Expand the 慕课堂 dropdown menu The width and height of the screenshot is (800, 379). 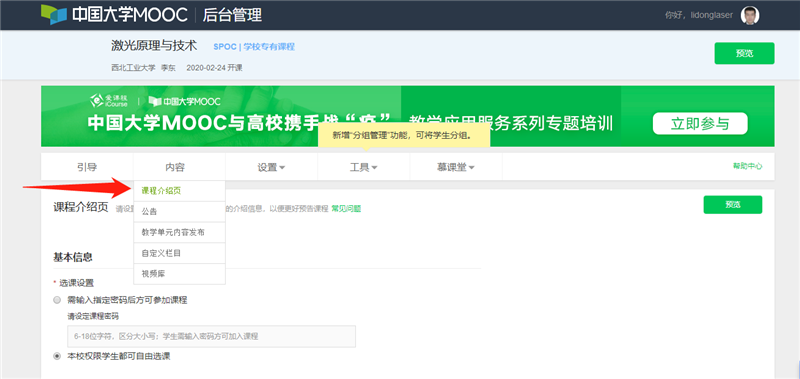click(x=456, y=167)
